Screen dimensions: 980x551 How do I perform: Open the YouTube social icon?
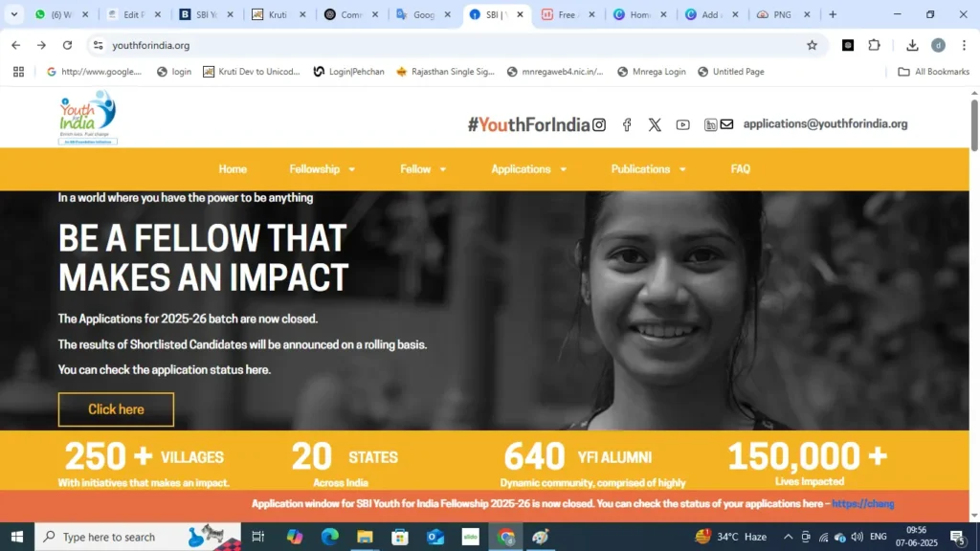tap(682, 125)
